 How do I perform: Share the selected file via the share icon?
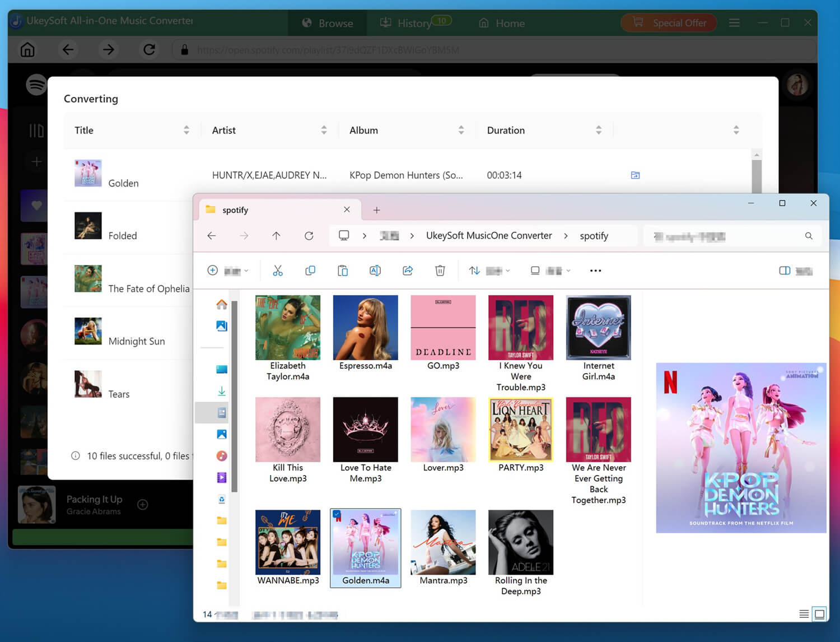tap(408, 271)
